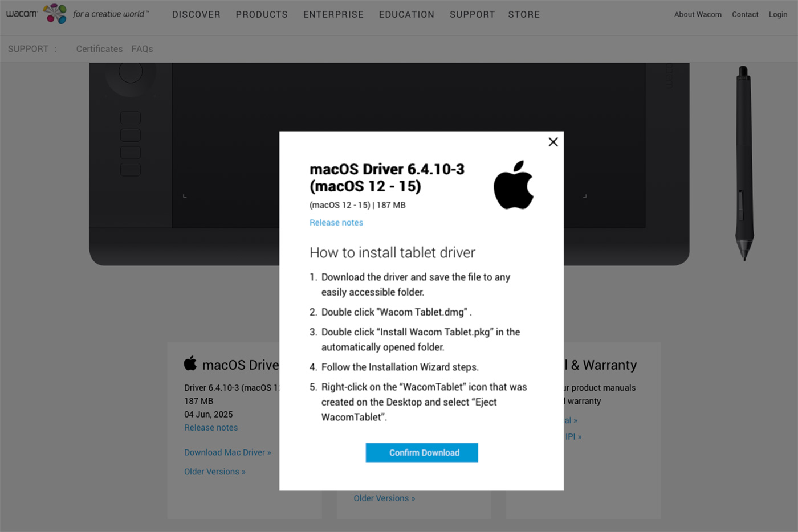Screen dimensions: 798x532
Task: Open Older Versions link in middle card
Action: (384, 498)
